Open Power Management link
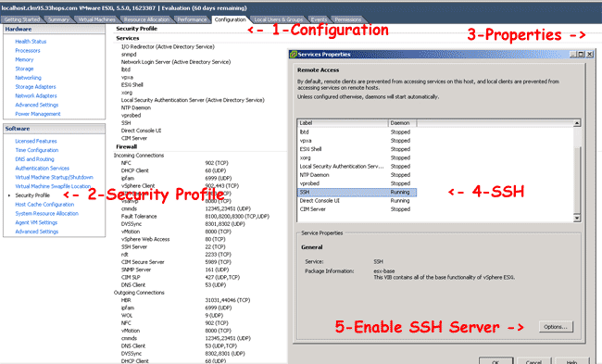The image size is (602, 364). (38, 114)
